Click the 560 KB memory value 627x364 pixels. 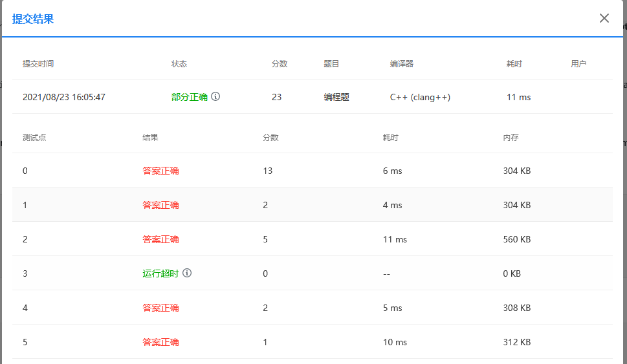pos(516,239)
